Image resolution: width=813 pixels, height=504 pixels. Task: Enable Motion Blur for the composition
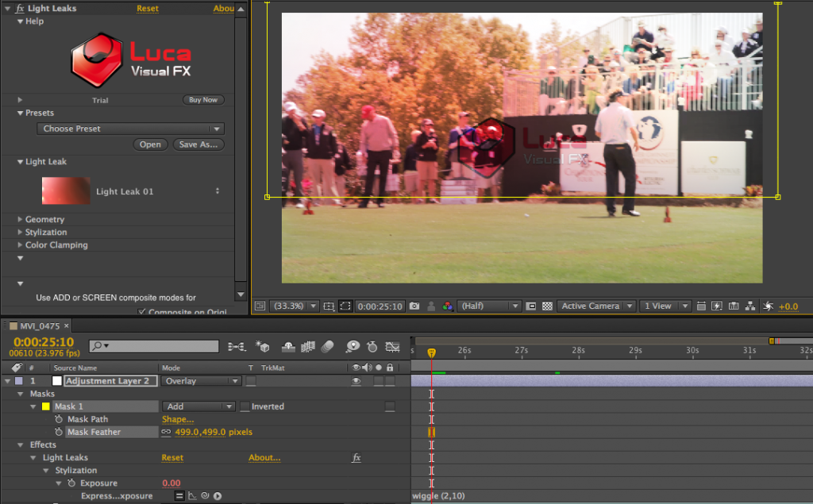pyautogui.click(x=328, y=346)
